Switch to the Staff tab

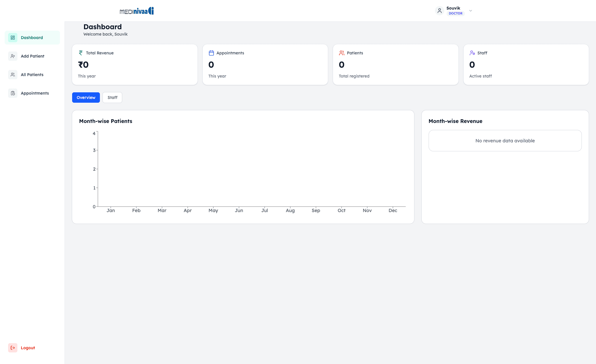(112, 98)
